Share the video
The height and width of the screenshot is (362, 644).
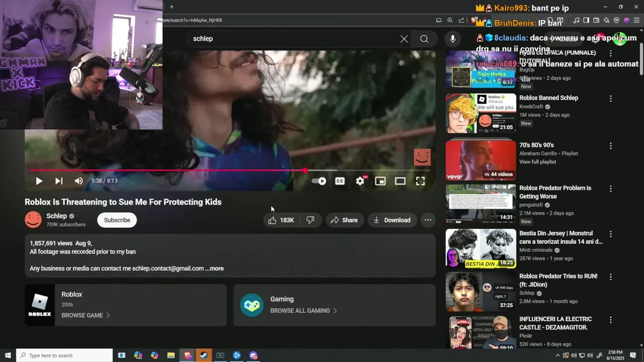344,220
